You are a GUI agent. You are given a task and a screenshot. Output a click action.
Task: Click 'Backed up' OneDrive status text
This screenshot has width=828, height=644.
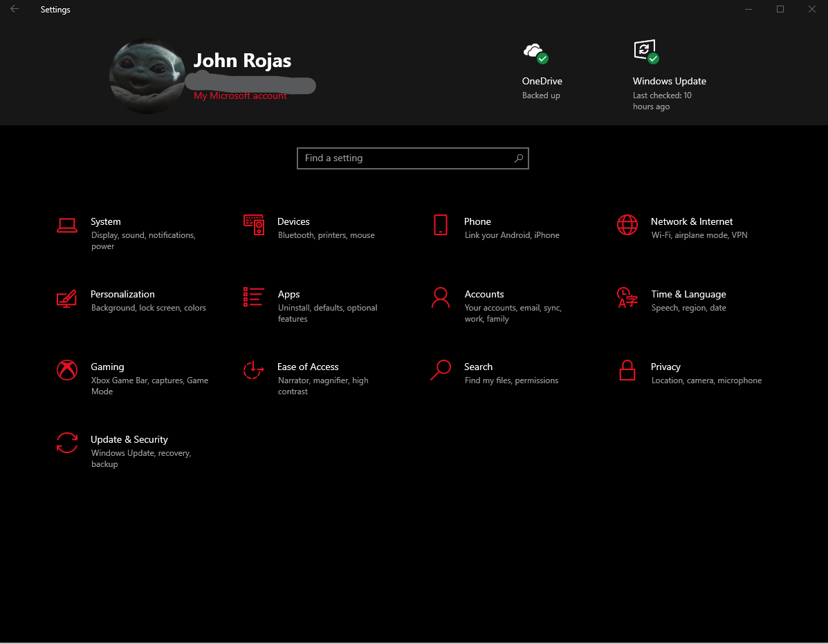click(541, 95)
